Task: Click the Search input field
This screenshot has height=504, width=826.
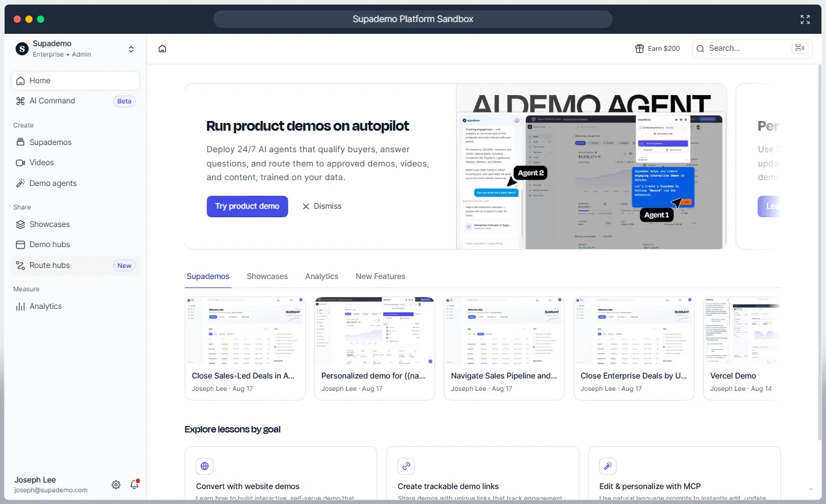Action: point(752,48)
